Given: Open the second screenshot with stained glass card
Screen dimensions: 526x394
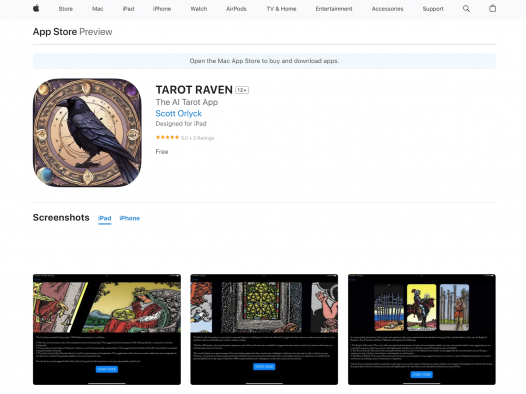Looking at the screenshot, I should [264, 330].
